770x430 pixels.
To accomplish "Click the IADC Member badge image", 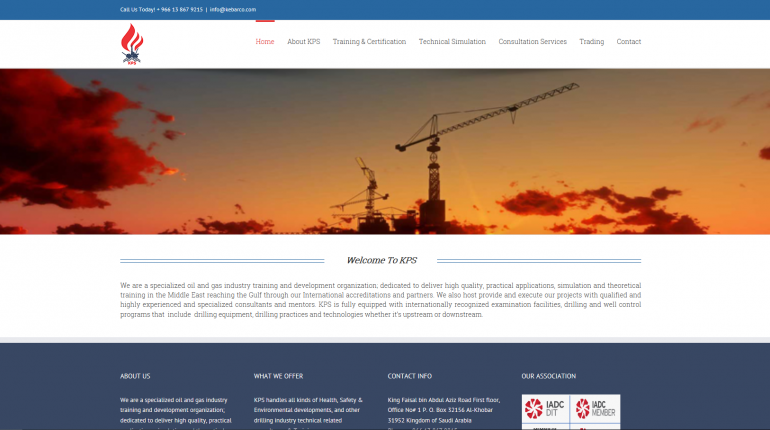I will (x=595, y=408).
